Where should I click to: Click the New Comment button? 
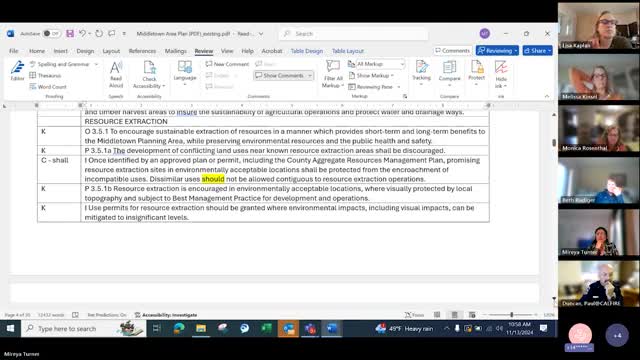(x=227, y=64)
